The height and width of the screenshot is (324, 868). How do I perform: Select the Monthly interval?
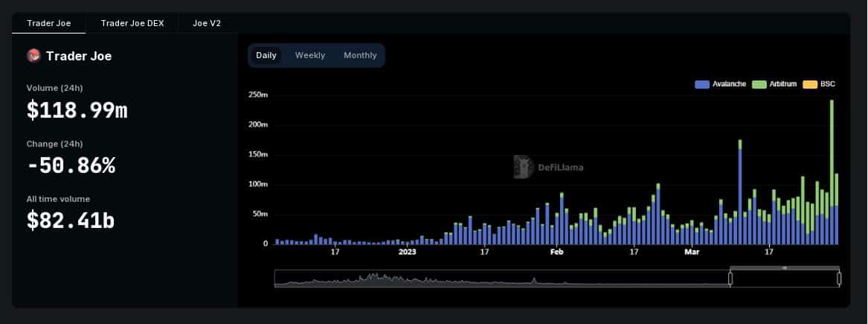[360, 55]
